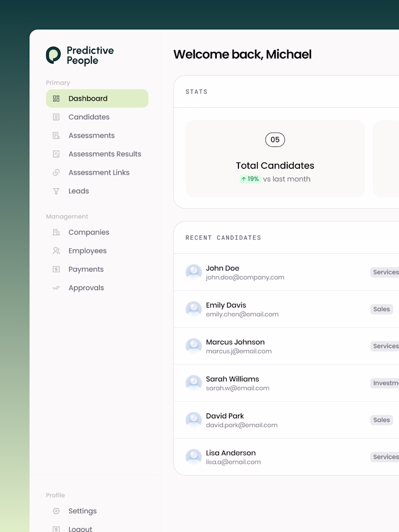This screenshot has height=532, width=399.
Task: Go to Employees page
Action: click(x=97, y=251)
